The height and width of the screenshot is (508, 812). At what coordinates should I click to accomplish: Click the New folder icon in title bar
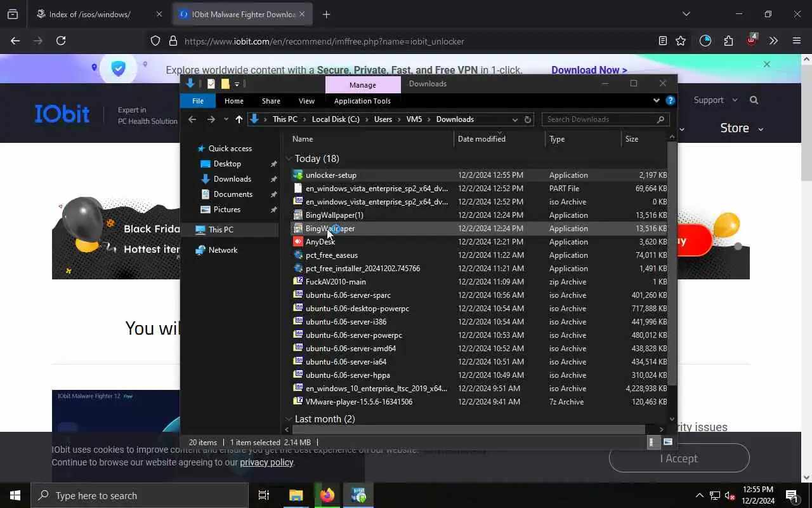[x=225, y=84]
